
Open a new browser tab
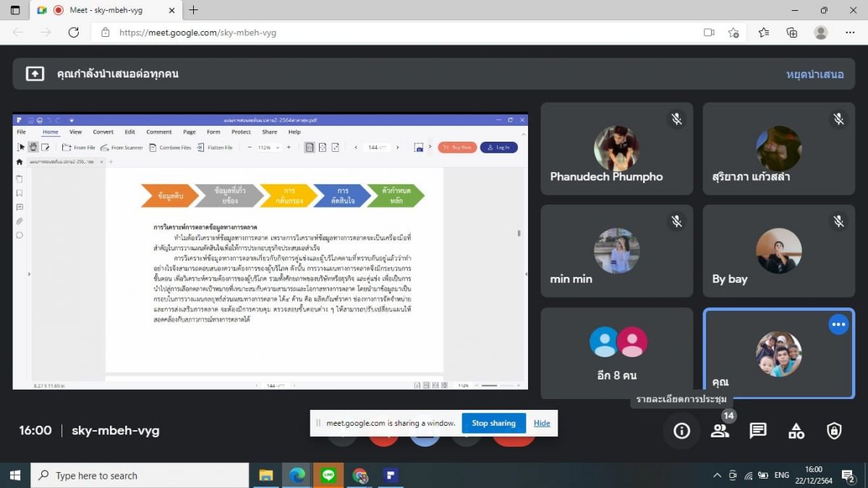[x=193, y=10]
